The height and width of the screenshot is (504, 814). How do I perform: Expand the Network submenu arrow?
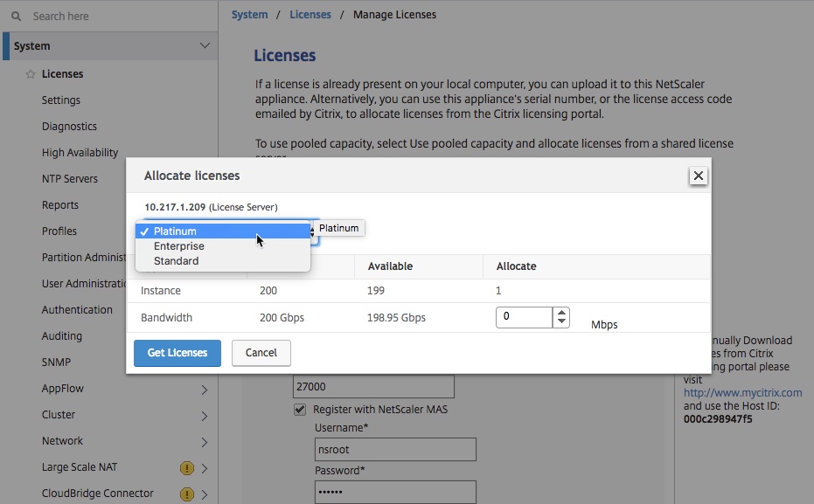205,442
